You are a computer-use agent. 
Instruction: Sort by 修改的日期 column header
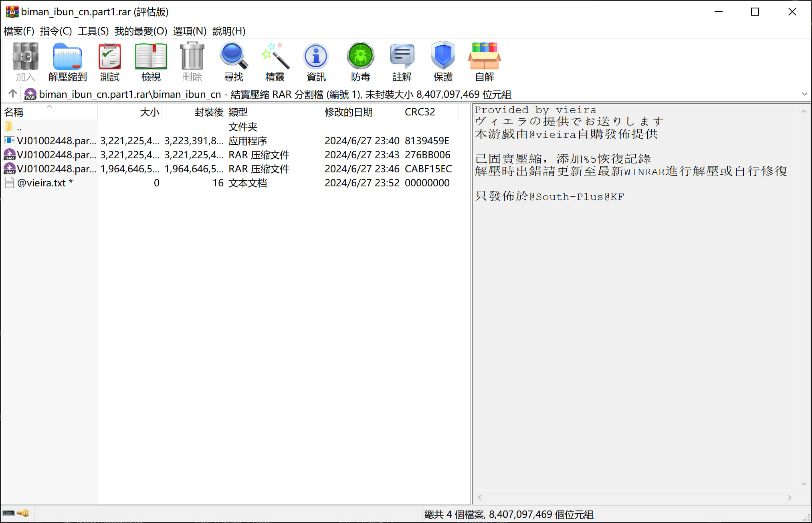(x=362, y=112)
